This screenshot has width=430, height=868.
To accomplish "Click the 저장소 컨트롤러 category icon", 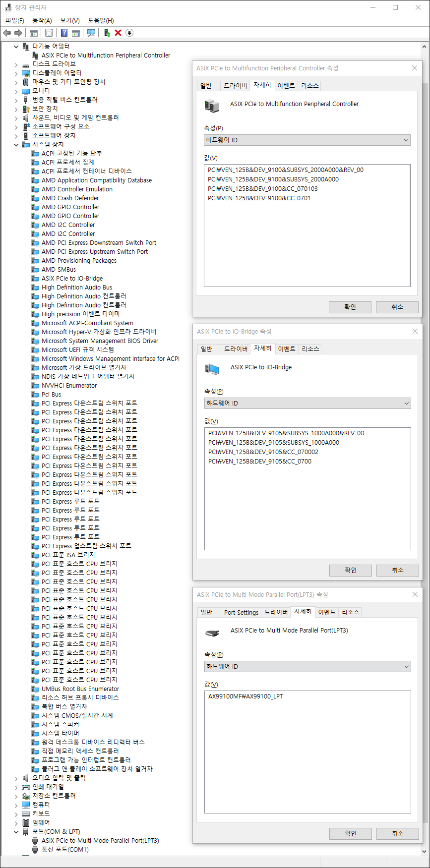I will tap(26, 796).
